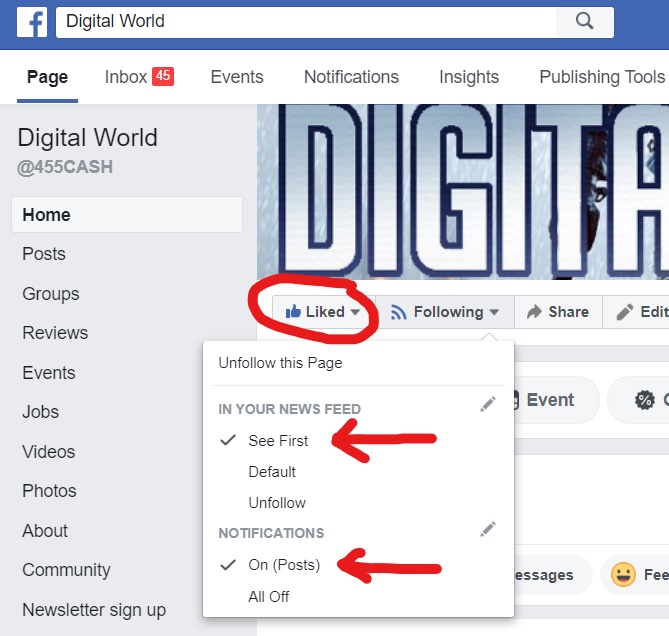Click the partially hidden Messages button
The width and height of the screenshot is (669, 636).
pyautogui.click(x=553, y=575)
